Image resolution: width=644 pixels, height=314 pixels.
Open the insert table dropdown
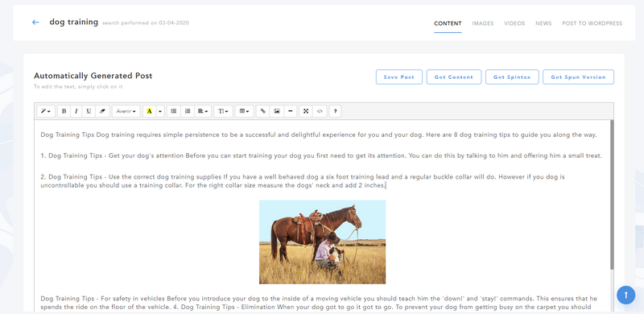pos(245,111)
